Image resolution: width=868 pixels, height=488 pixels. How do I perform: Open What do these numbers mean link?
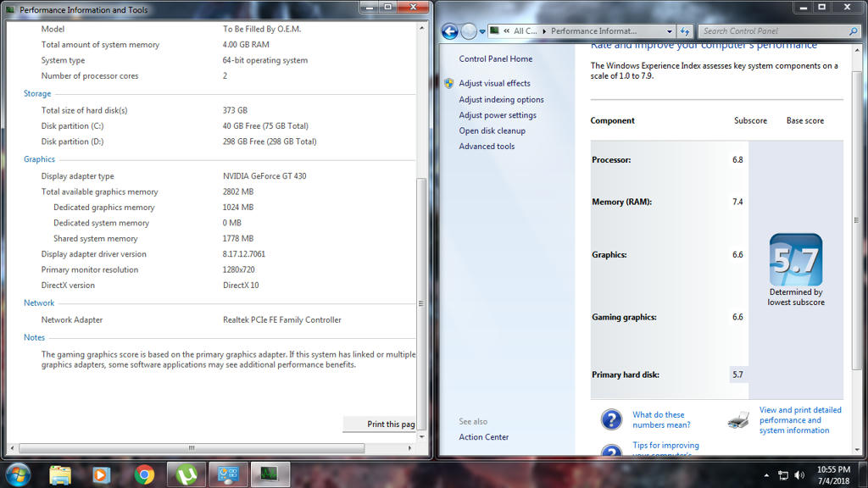[661, 420]
